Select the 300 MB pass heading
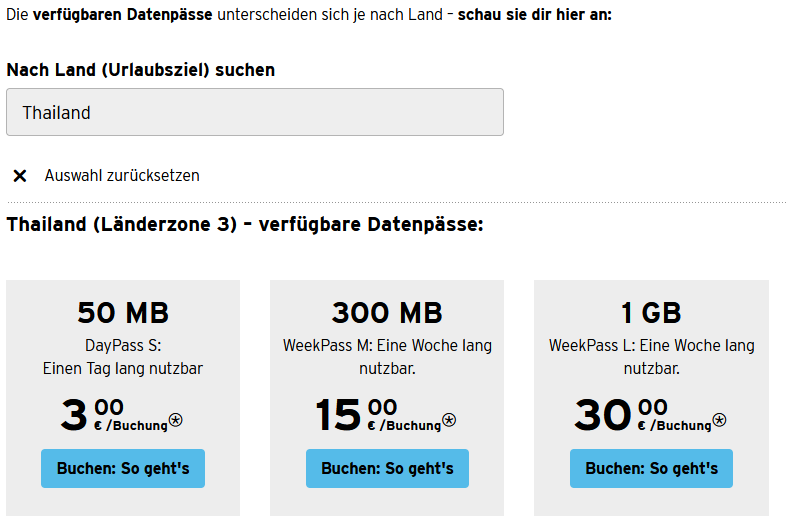This screenshot has height=520, width=788. (387, 313)
